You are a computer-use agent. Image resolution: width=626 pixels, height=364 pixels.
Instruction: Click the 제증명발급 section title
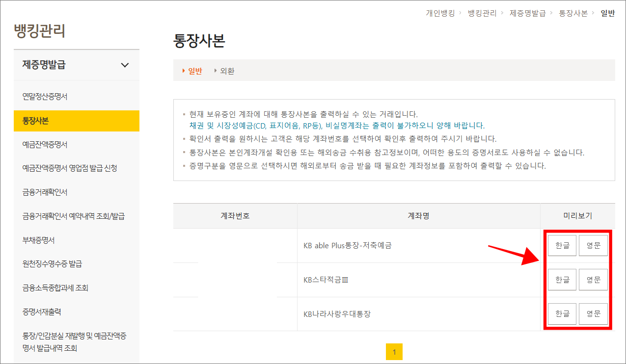[x=44, y=64]
